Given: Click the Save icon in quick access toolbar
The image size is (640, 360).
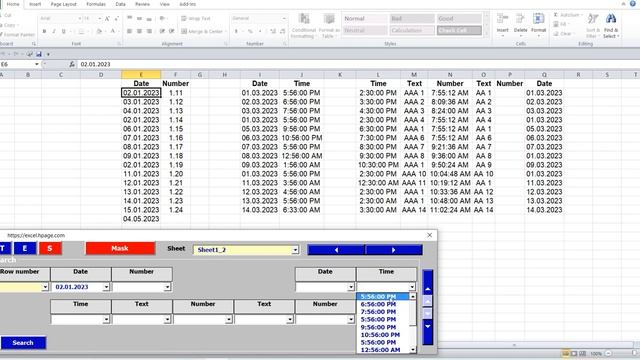Looking at the screenshot, I should [39, 54].
